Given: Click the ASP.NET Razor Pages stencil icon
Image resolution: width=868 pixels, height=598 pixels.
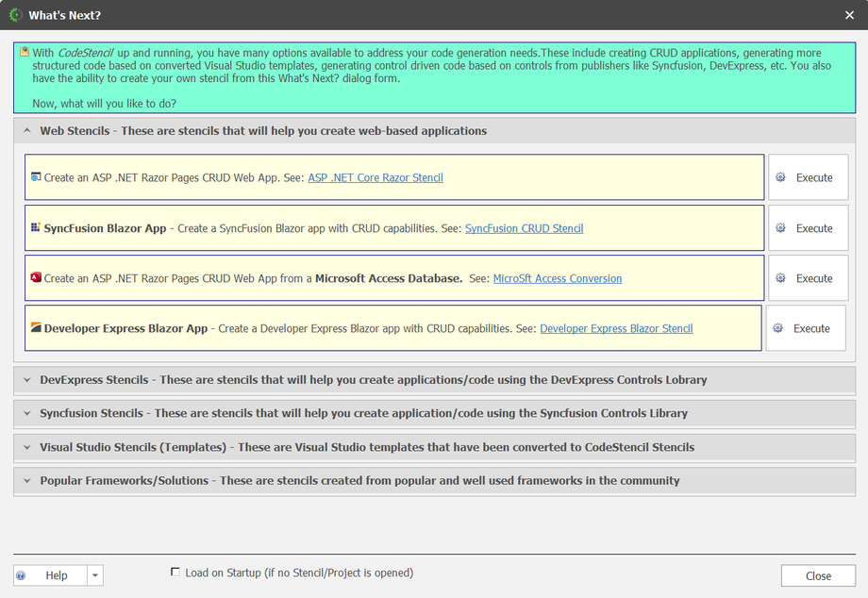Looking at the screenshot, I should tap(36, 177).
